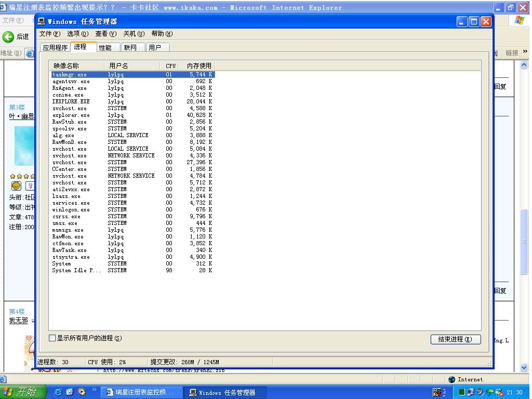This screenshot has height=399, width=532.
Task: Switch to the 联网 networking tab
Action: 132,47
